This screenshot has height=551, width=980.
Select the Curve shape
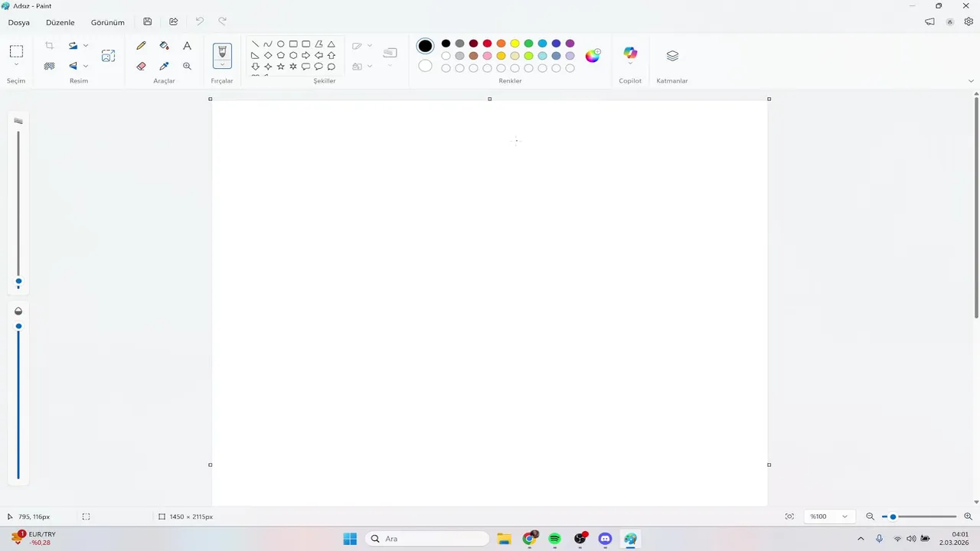(268, 44)
